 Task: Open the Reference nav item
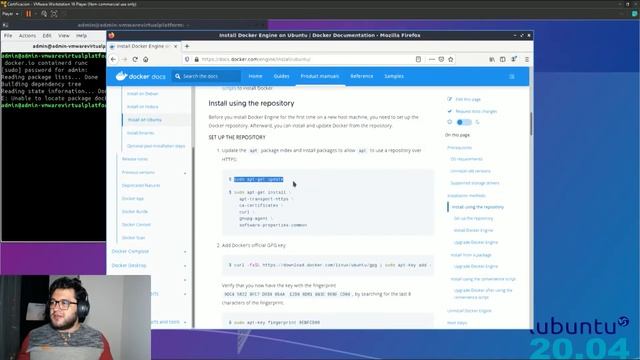click(362, 76)
